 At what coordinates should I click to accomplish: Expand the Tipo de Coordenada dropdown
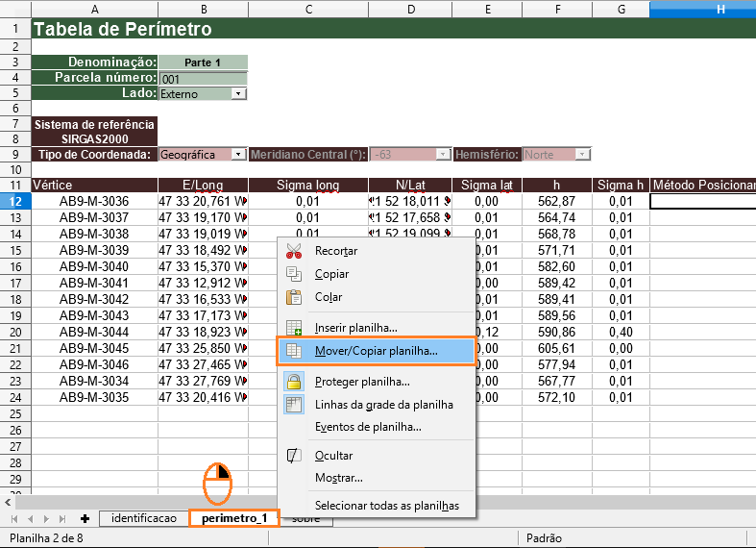[238, 154]
